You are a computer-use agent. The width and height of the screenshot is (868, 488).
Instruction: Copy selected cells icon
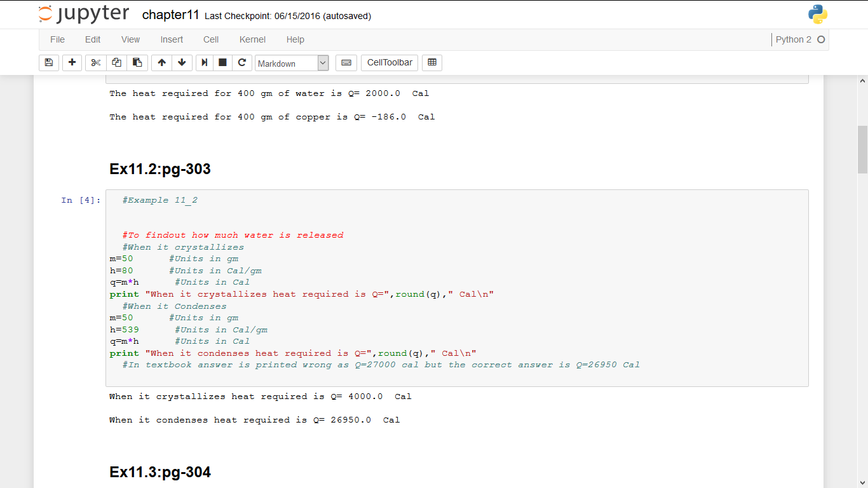coord(116,62)
